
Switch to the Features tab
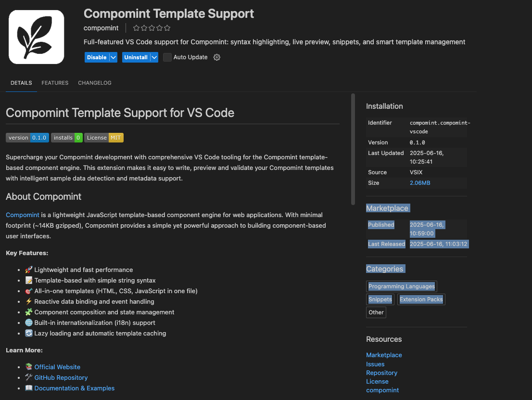(55, 83)
